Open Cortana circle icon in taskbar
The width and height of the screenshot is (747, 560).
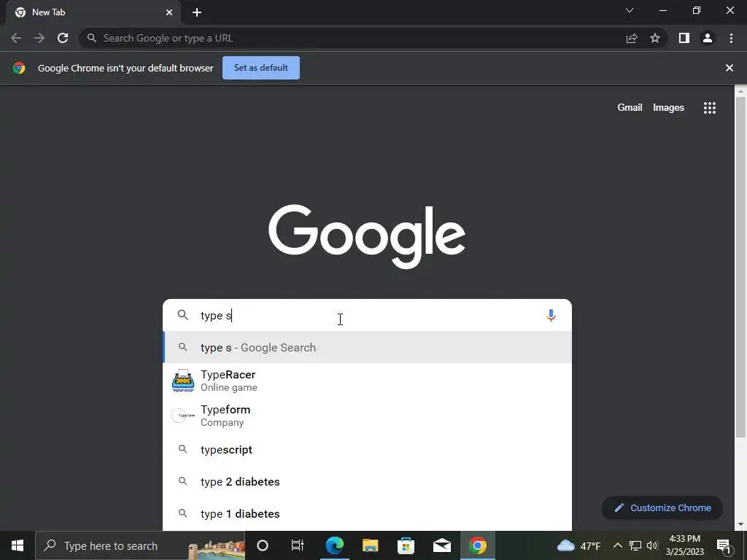tap(263, 545)
